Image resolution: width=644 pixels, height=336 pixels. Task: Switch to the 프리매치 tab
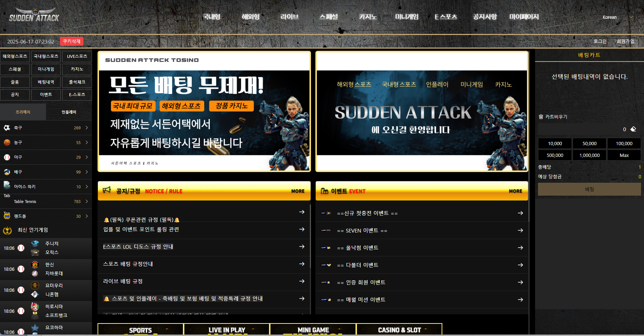coord(23,112)
